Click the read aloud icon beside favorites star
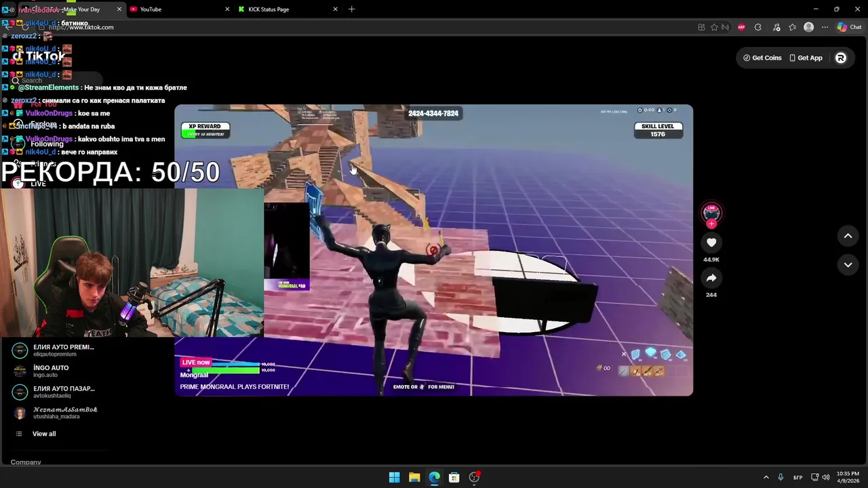 [x=726, y=27]
